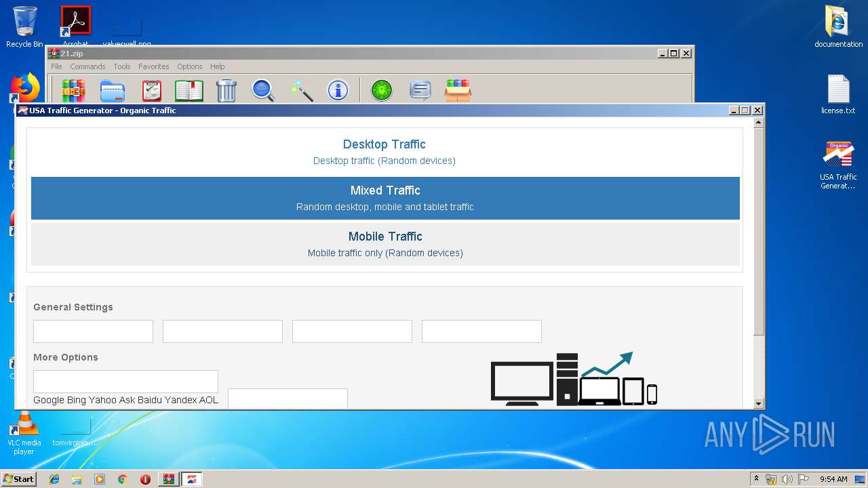Click the WinRAR Test clipboard icon
The width and height of the screenshot is (868, 488).
(x=151, y=90)
